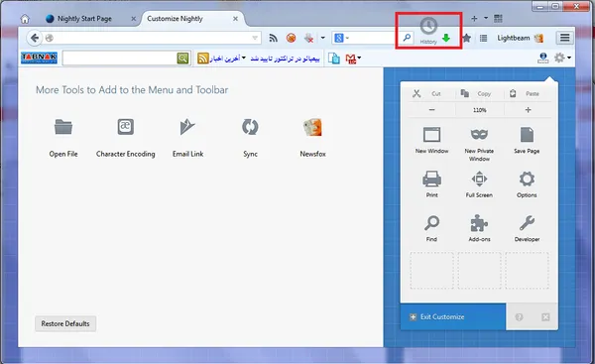
Task: Click the New Private Window mask icon
Action: click(x=479, y=134)
